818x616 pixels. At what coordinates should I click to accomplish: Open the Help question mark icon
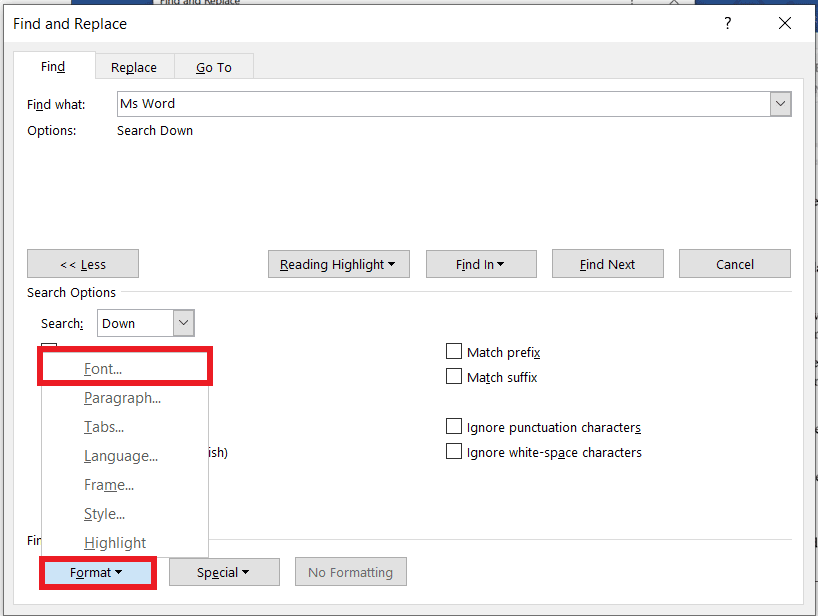(727, 23)
